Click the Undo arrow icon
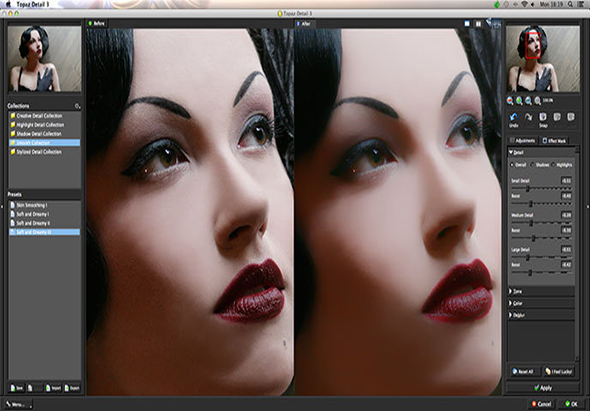This screenshot has width=590, height=411. (x=513, y=117)
